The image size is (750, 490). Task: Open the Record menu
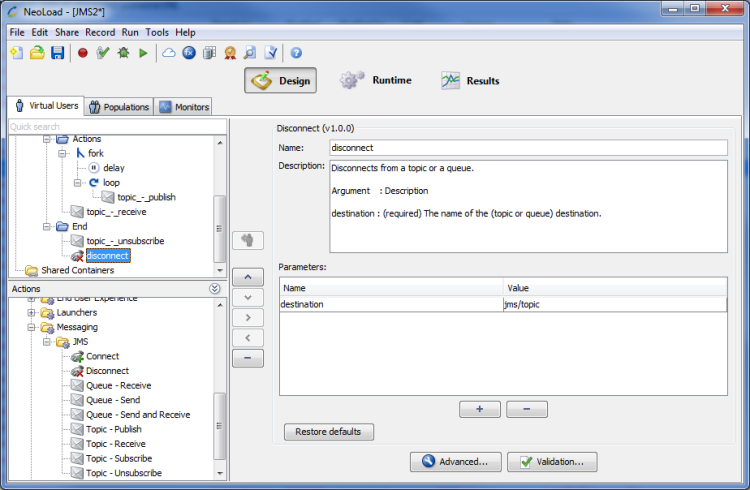[99, 32]
